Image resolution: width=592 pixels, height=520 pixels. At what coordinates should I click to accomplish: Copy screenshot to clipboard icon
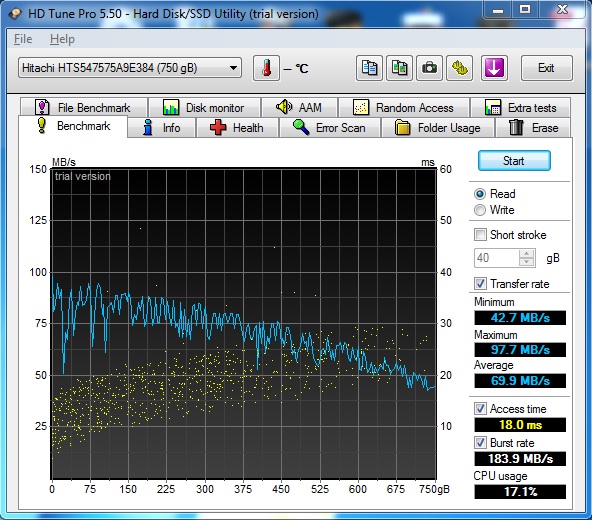click(399, 68)
